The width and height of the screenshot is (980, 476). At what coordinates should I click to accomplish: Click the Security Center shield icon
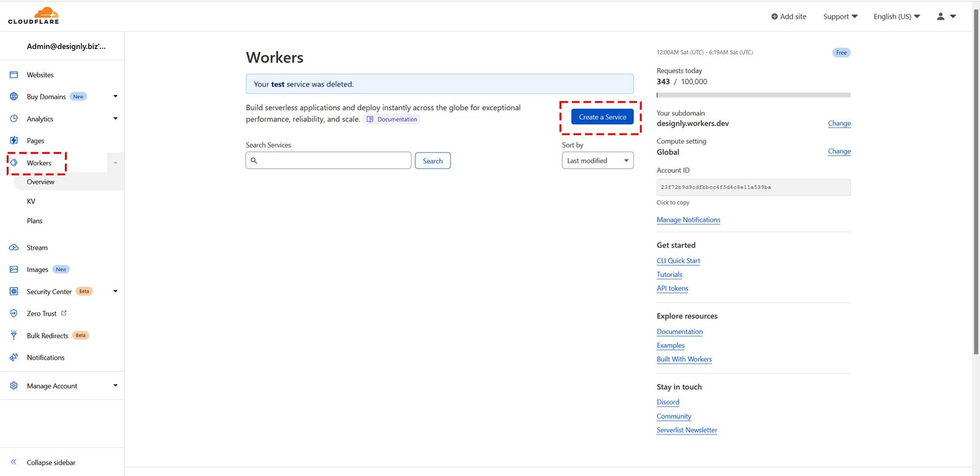(14, 292)
